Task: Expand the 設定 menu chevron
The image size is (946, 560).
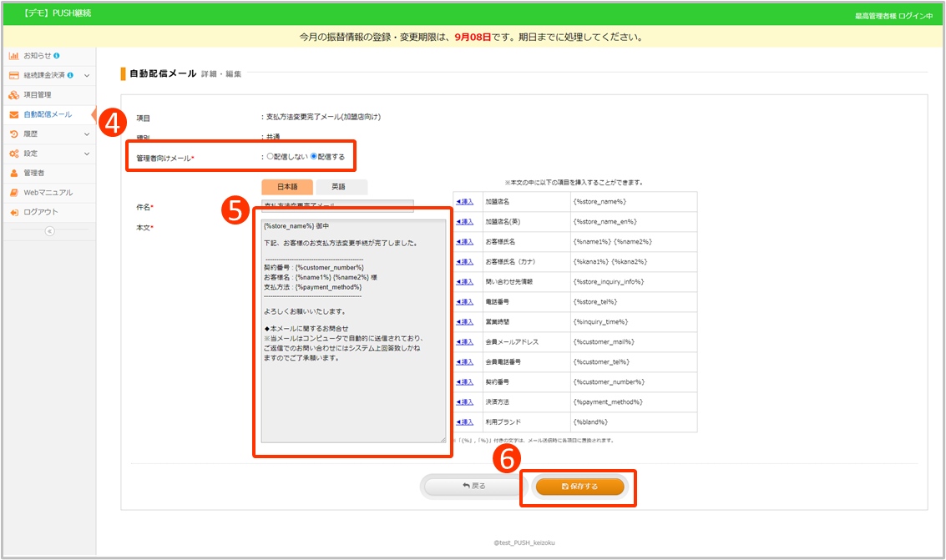Action: [x=87, y=154]
